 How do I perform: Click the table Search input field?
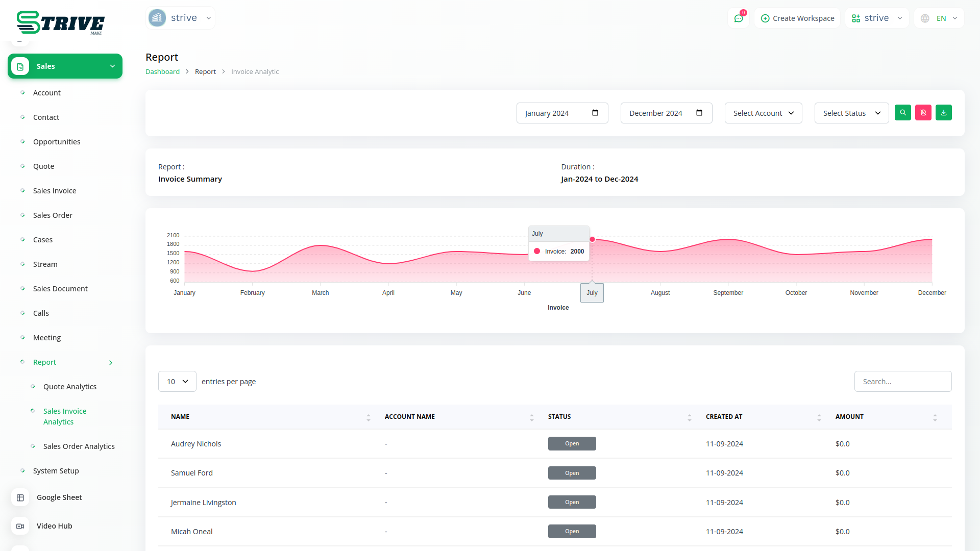point(902,382)
